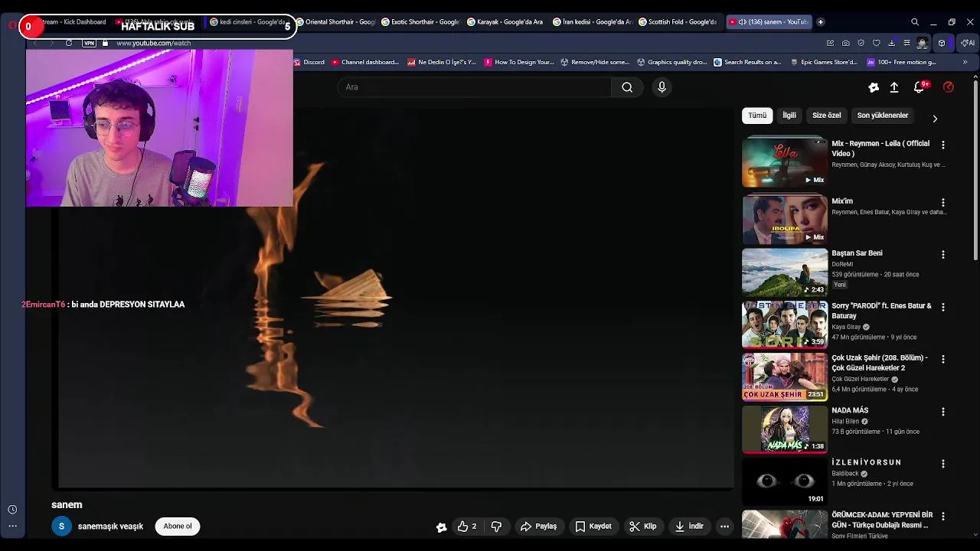The height and width of the screenshot is (551, 980).
Task: Open NADA MÁS video thumbnail
Action: tap(785, 429)
